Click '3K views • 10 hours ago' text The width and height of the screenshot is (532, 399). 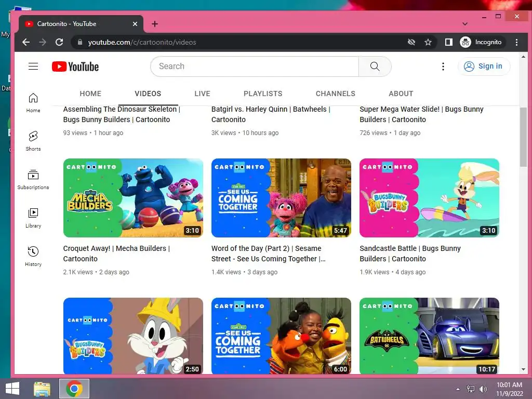[245, 133]
